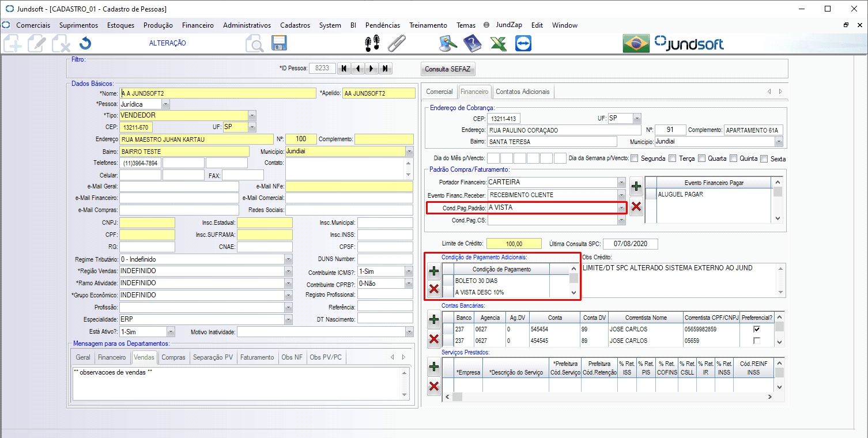Click the Serviços Prestados horizontal scrollbar
Viewport: 868px width, 438px height.
tap(609, 397)
